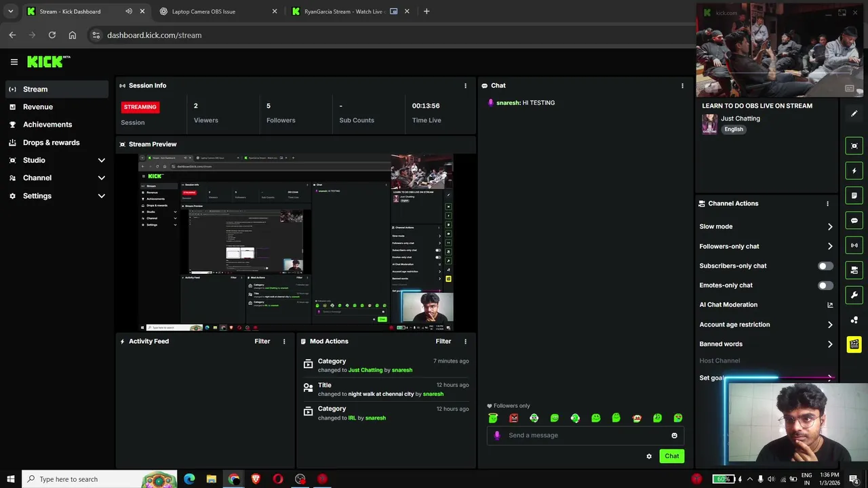Screen dimensions: 868x488
Task: Open the emoji picker in the message box
Action: pyautogui.click(x=674, y=435)
